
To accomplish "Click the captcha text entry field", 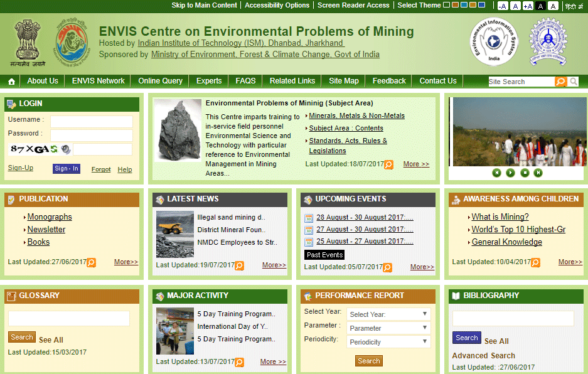I will point(102,149).
